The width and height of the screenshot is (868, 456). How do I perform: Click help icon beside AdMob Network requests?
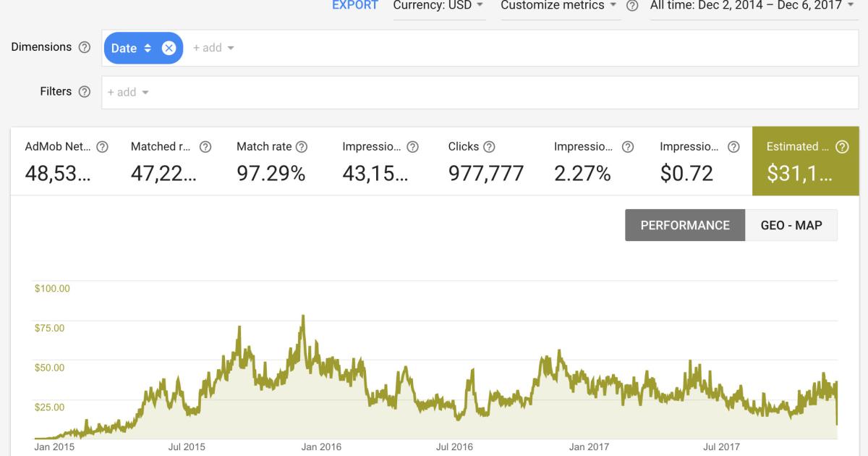pyautogui.click(x=102, y=147)
